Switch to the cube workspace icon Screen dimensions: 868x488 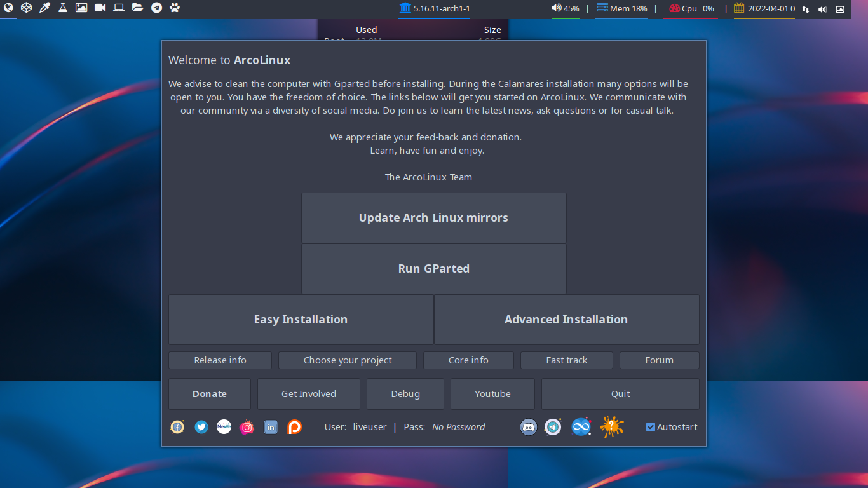[x=26, y=8]
